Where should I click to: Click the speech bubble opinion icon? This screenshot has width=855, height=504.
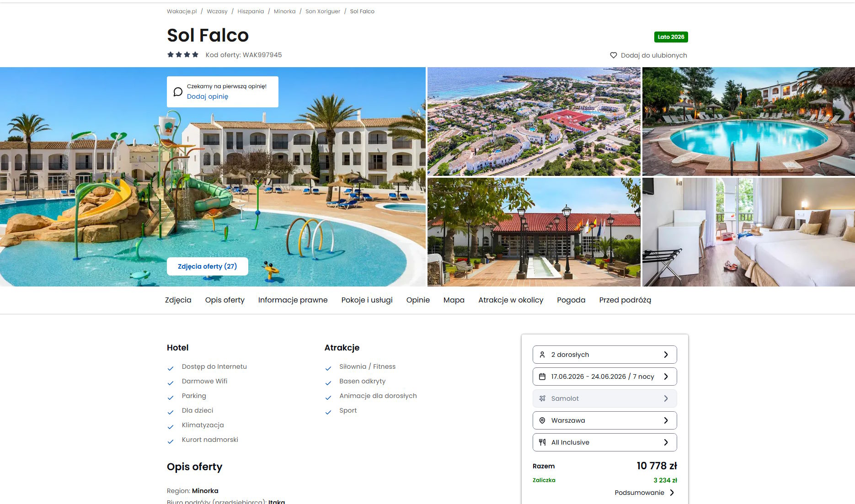[x=178, y=92]
